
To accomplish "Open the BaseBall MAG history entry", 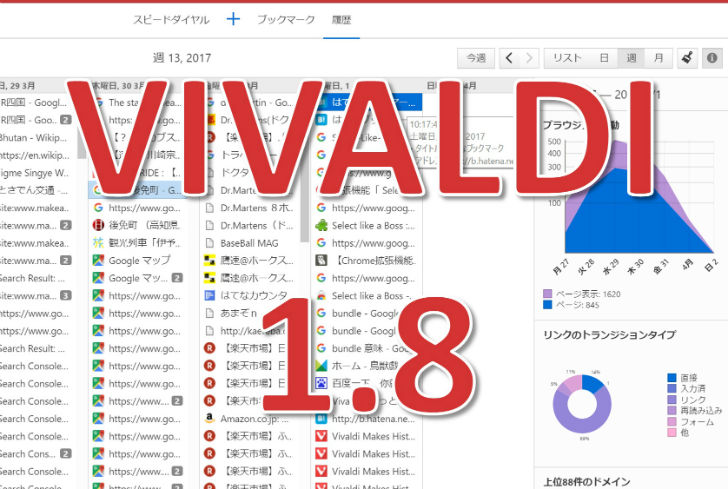I will 251,243.
